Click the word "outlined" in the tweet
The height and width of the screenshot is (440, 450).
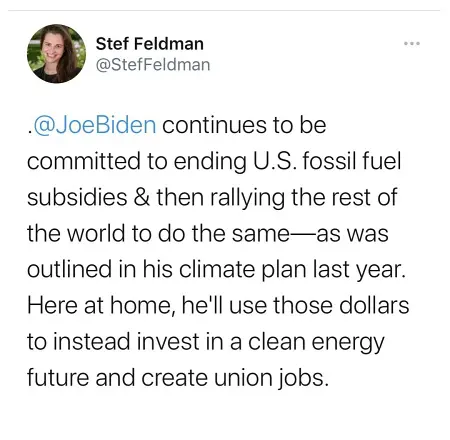[69, 269]
